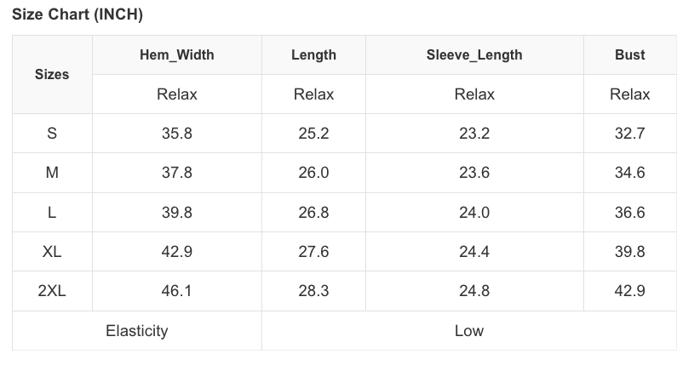Click length value 28.3
Screen dimensions: 700x371
pyautogui.click(x=313, y=291)
